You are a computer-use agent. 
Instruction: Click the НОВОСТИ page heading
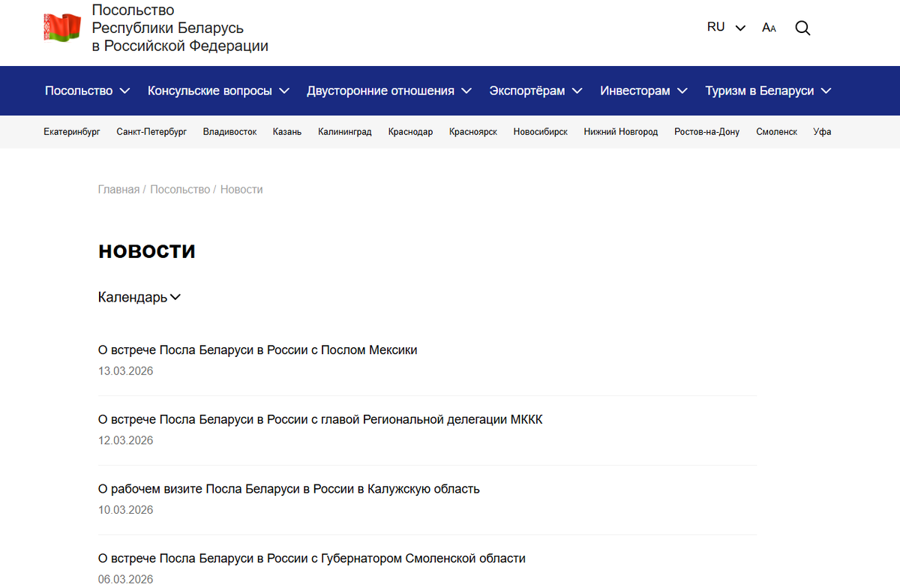(x=147, y=251)
